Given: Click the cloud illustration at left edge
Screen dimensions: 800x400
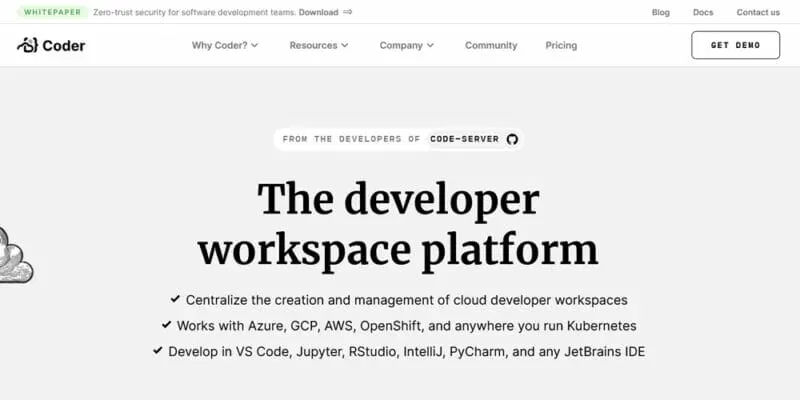Looking at the screenshot, I should coord(15,255).
